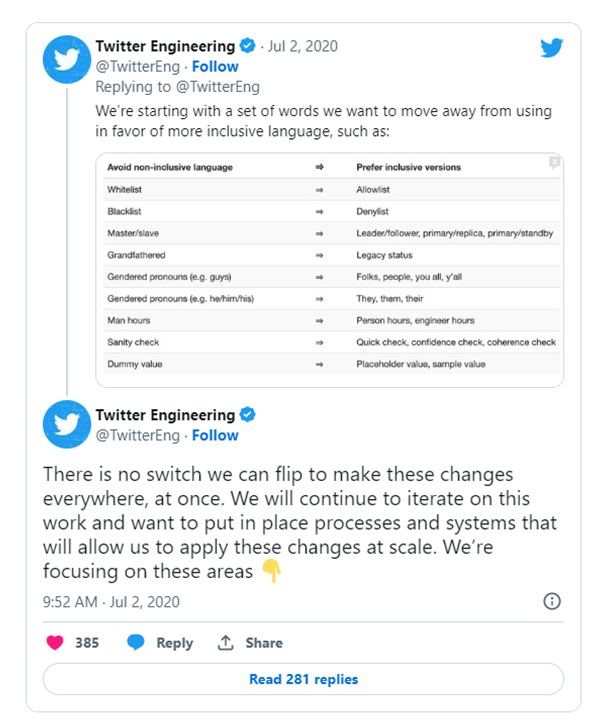The width and height of the screenshot is (605, 722).
Task: Click the Twitter bird logo in the top corner
Action: click(552, 47)
